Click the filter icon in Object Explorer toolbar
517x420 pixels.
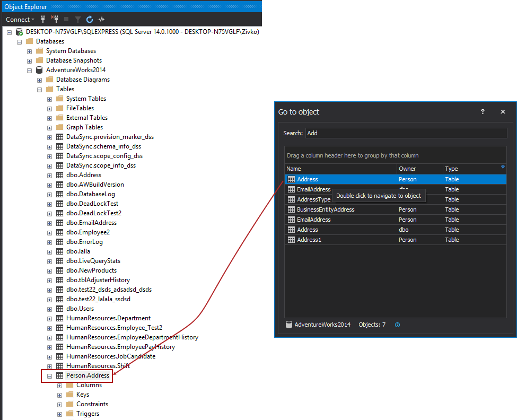(78, 19)
